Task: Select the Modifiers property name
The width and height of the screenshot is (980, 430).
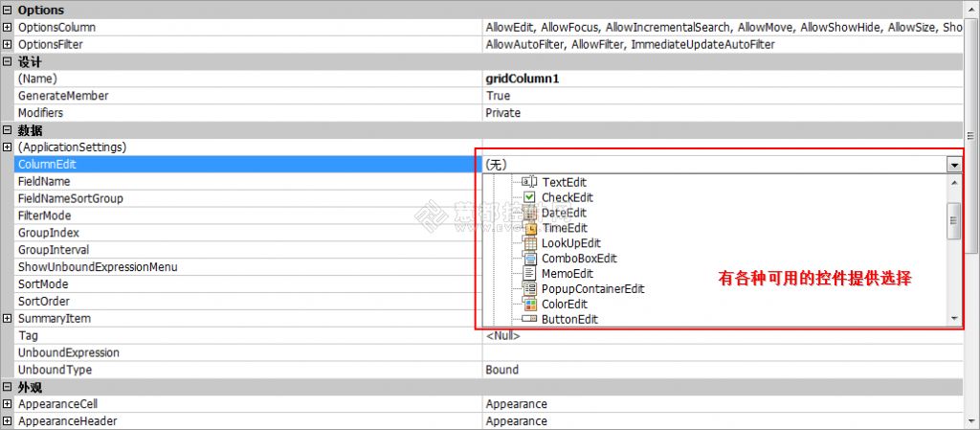Action: [40, 113]
